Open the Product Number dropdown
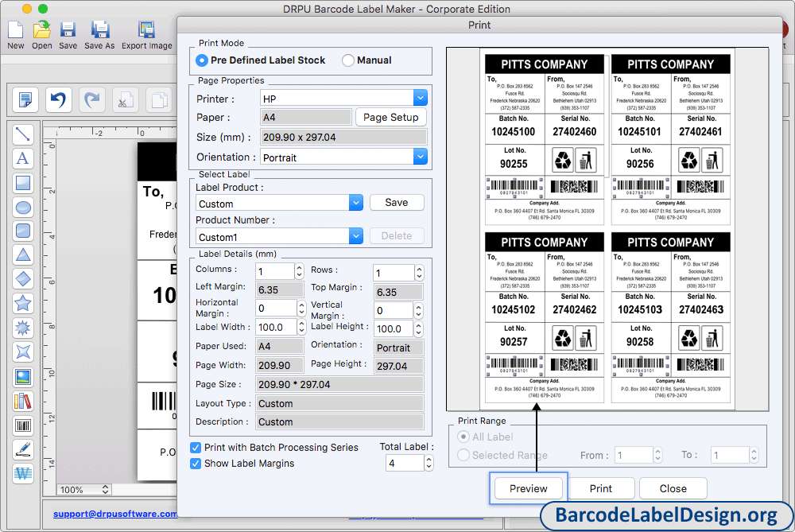795x532 pixels. click(x=356, y=236)
